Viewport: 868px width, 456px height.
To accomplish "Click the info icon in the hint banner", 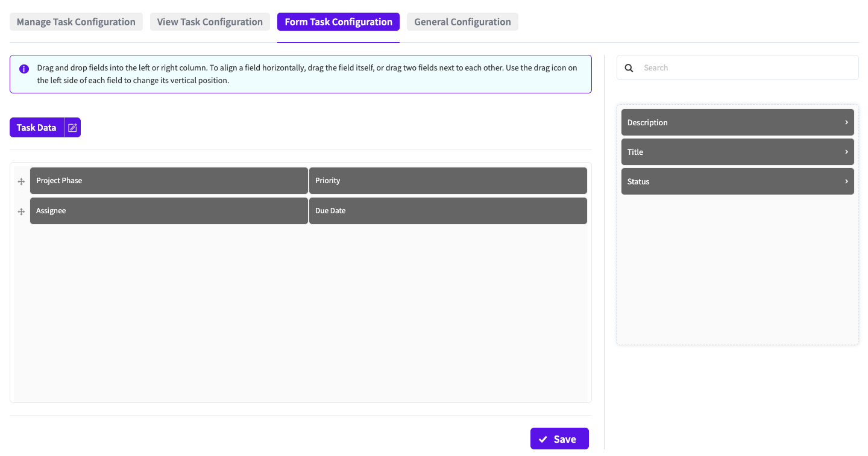I will coord(24,69).
